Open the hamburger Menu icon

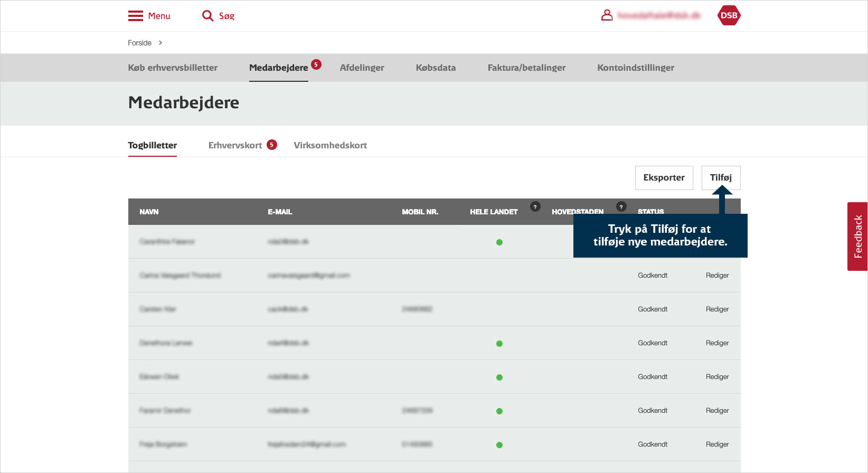click(x=136, y=16)
